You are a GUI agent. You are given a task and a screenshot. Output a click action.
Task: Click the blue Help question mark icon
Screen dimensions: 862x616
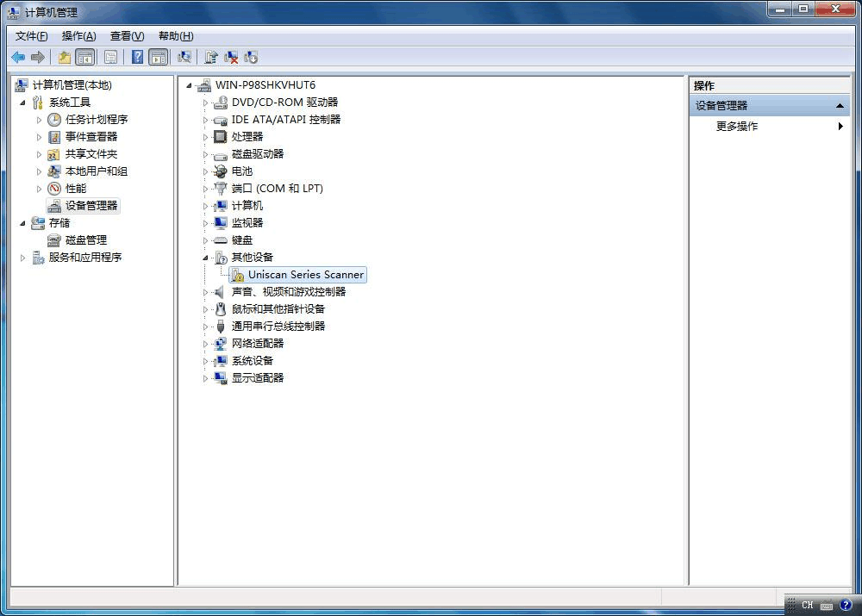click(x=137, y=57)
